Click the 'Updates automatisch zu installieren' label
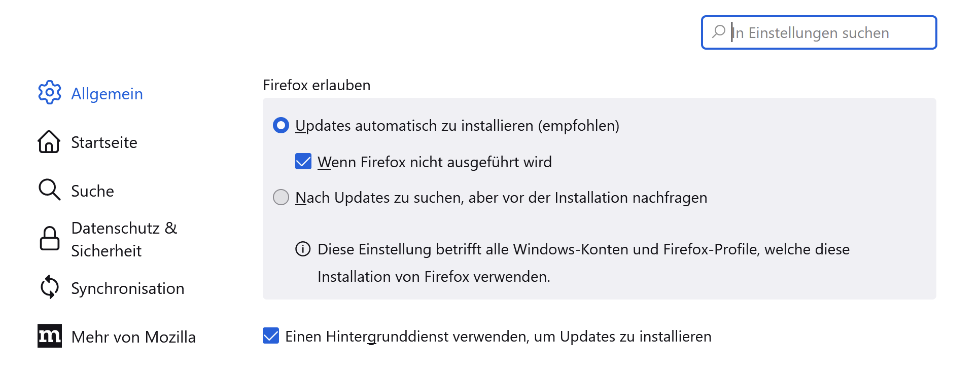Viewport: 980px width, 374px height. point(457,126)
